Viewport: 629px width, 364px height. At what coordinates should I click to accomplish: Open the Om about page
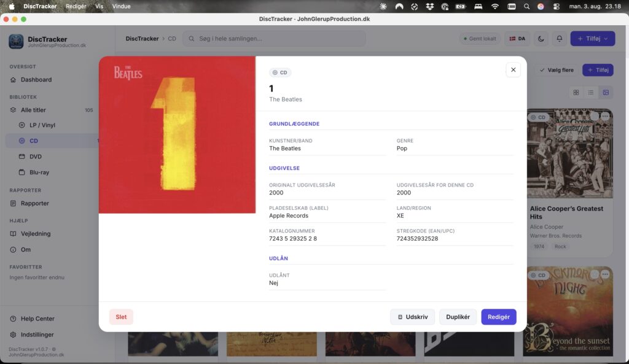coord(26,249)
